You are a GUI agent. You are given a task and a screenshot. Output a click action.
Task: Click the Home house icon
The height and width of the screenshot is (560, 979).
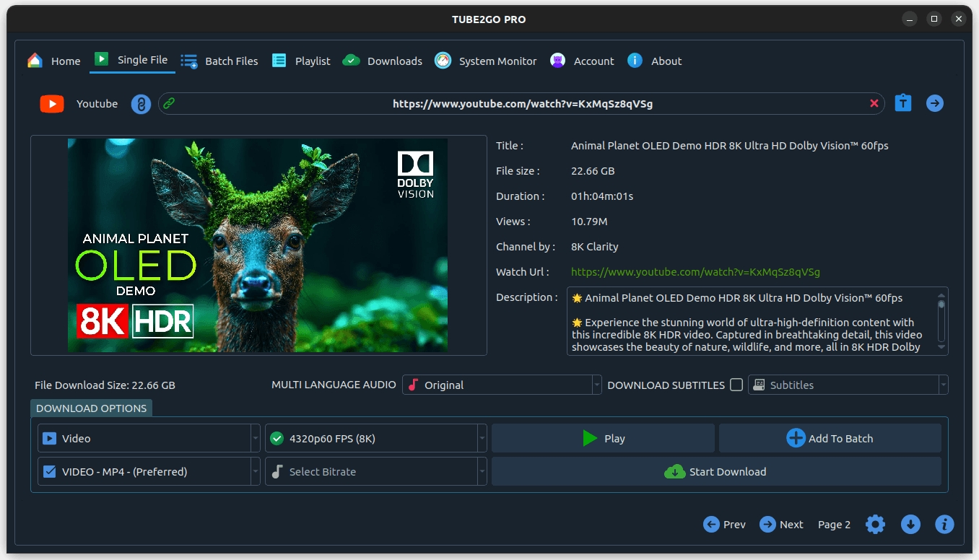[x=35, y=61]
